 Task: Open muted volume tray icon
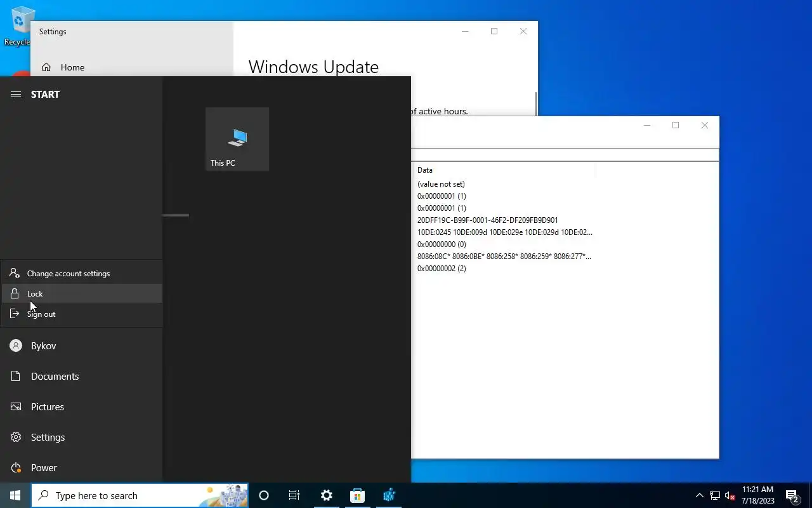click(730, 495)
